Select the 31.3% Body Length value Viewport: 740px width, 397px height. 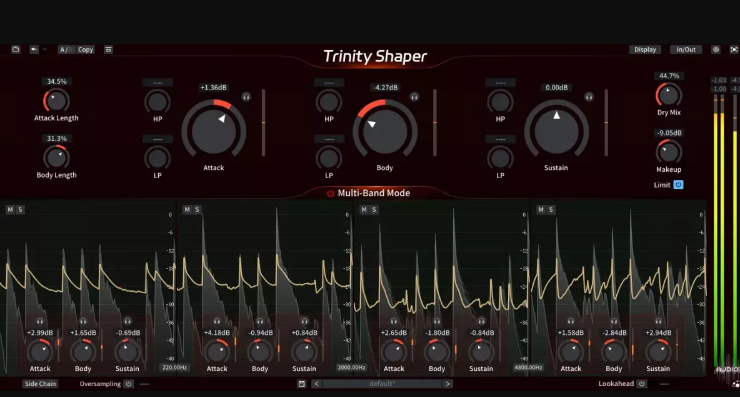pos(57,139)
